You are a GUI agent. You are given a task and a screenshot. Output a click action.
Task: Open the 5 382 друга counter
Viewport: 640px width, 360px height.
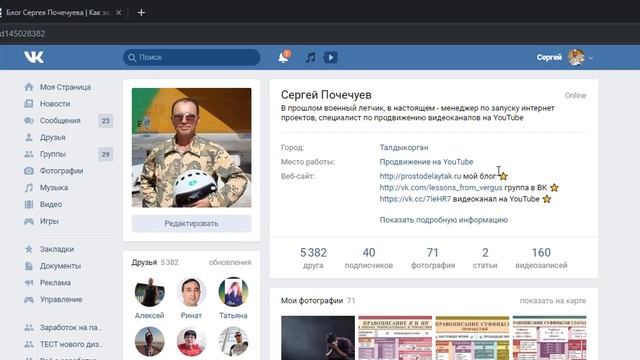(x=313, y=258)
